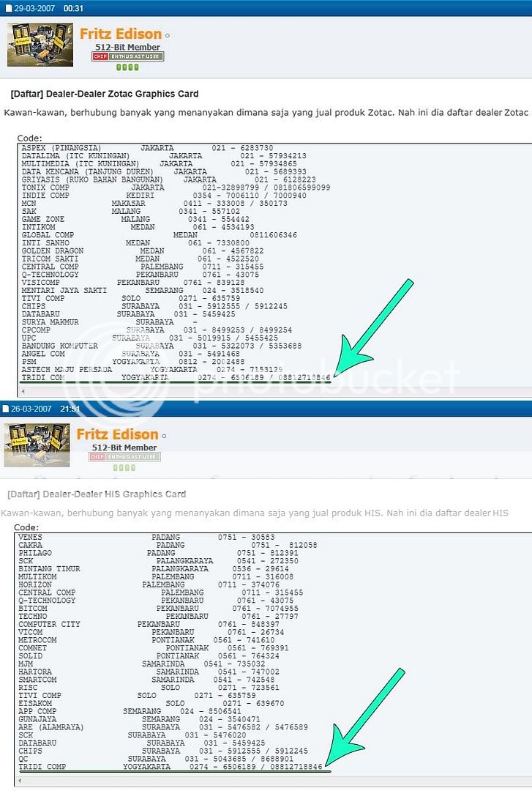532x791 pixels.
Task: Select the 'COMNET' Pontianak row
Action: point(153,648)
